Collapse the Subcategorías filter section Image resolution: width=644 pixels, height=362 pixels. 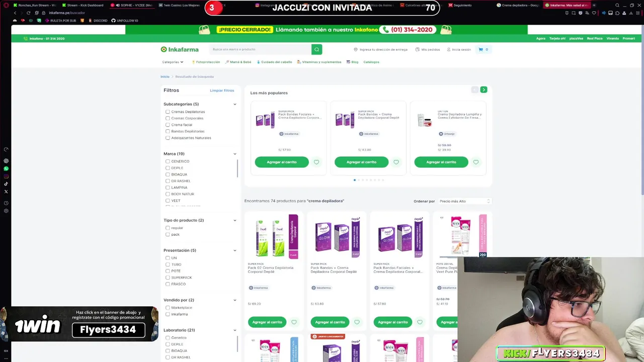pyautogui.click(x=234, y=104)
